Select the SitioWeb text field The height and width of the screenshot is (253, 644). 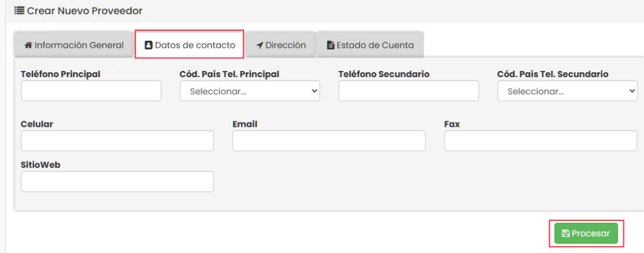[x=117, y=181]
